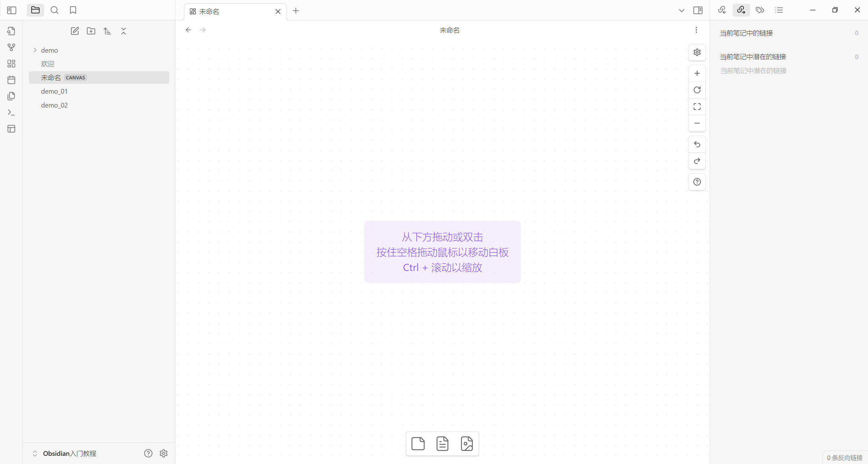Add a card to the canvas
Viewport: 868px width, 464px height.
418,443
